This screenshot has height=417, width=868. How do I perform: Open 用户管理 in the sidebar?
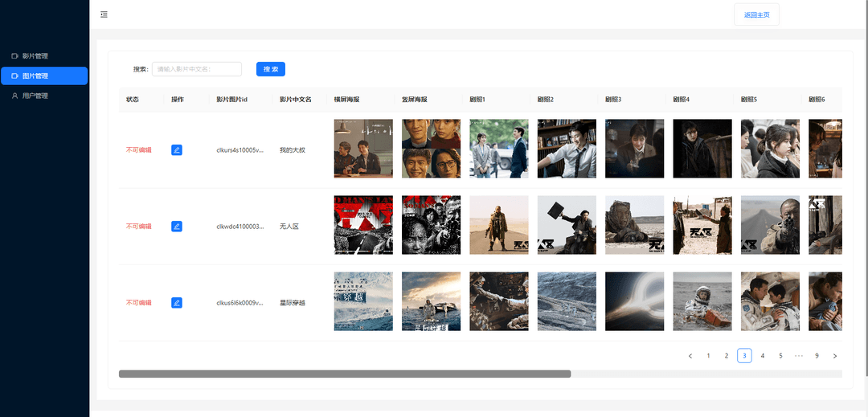(44, 96)
